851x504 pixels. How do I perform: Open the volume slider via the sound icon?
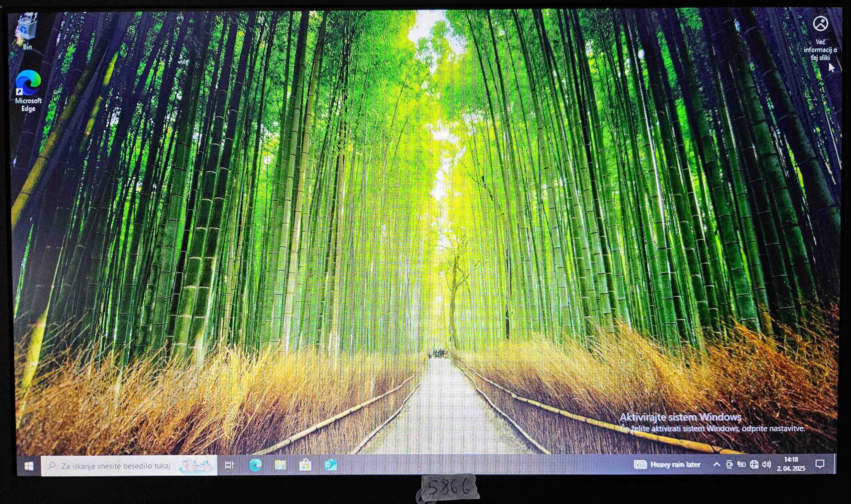click(x=767, y=464)
